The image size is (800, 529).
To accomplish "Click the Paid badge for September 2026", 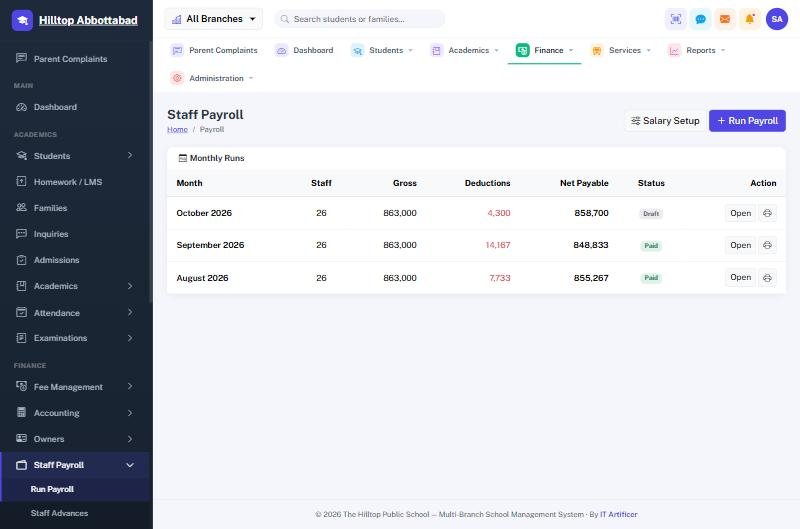I will click(651, 246).
